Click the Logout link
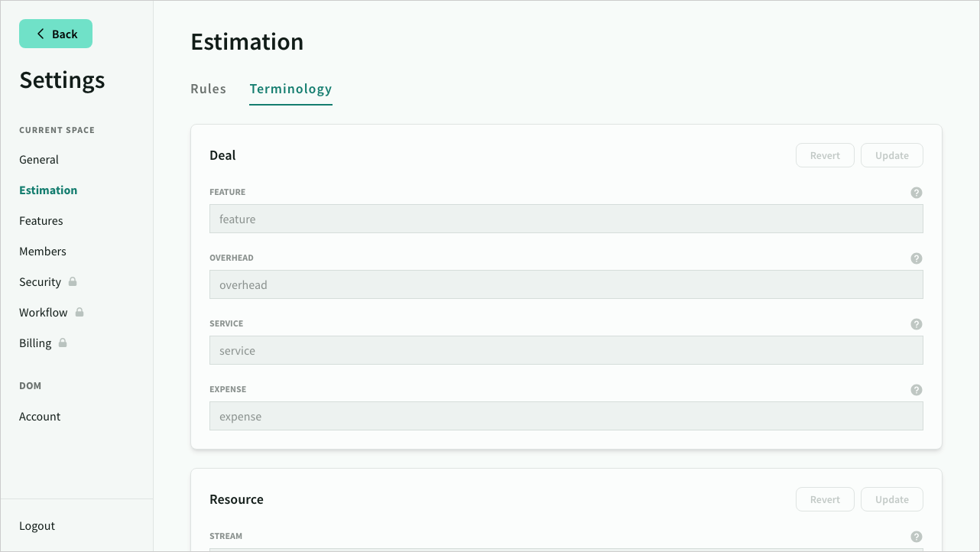 coord(37,525)
